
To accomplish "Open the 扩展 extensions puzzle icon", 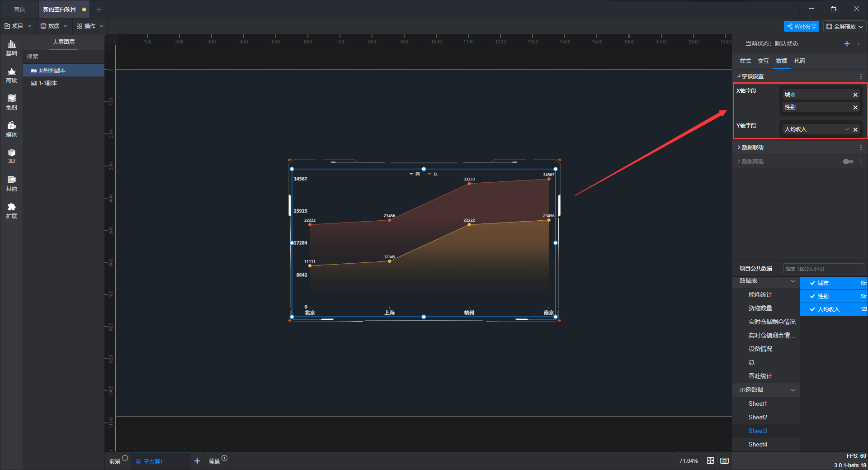I will [11, 211].
